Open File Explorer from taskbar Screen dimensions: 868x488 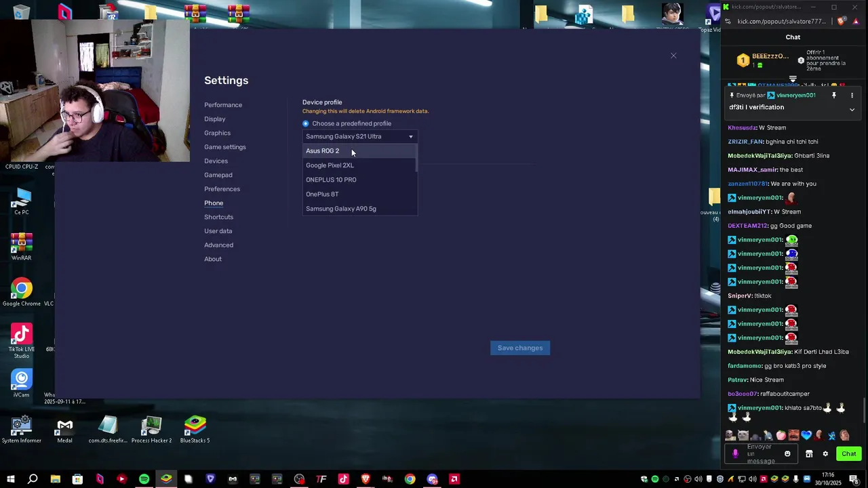pos(56,479)
